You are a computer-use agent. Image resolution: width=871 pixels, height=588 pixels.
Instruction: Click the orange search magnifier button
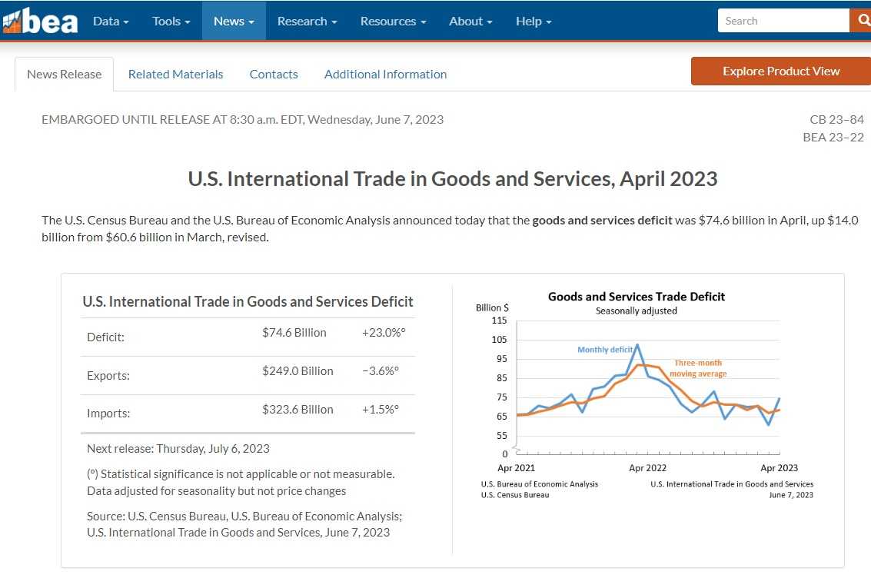click(x=860, y=21)
